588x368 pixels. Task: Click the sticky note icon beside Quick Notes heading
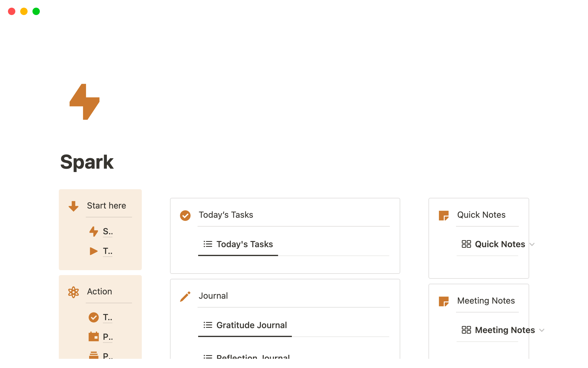pos(443,215)
